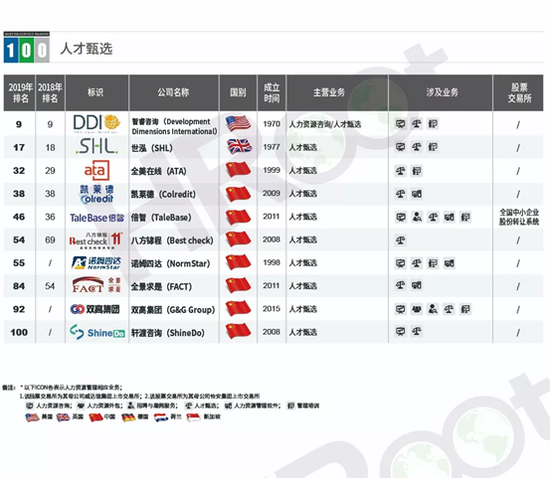Image resolution: width=550 pixels, height=478 pixels.
Task: Click the 全美在线 (ATA) company name
Action: [159, 171]
